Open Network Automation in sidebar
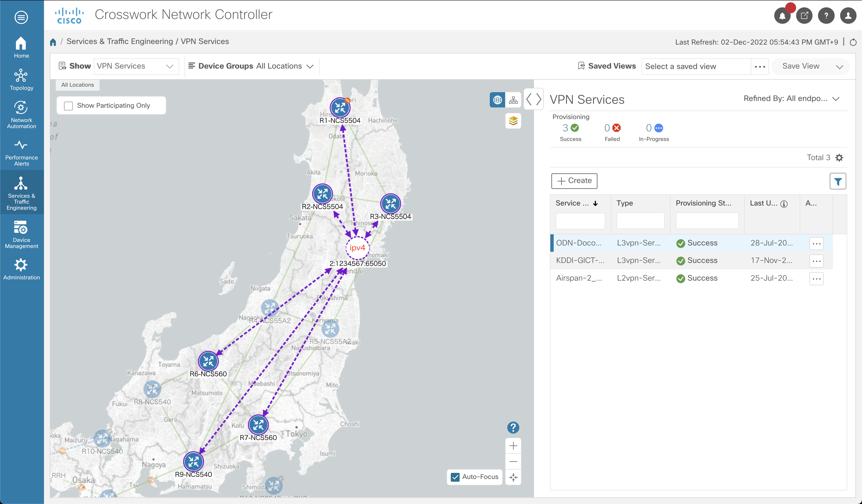The width and height of the screenshot is (862, 504). (21, 115)
